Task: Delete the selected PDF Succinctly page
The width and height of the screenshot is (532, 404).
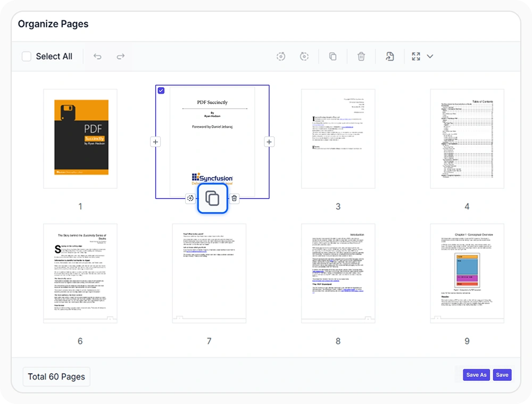Action: point(234,198)
